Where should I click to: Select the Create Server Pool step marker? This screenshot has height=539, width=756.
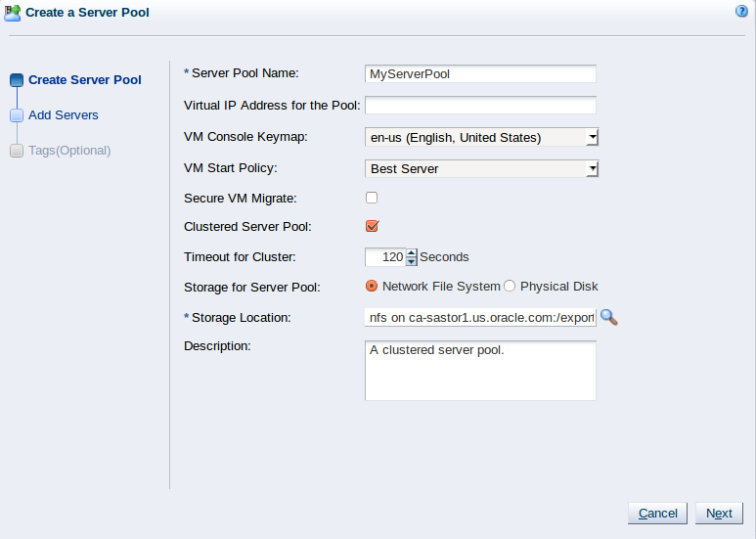17,80
